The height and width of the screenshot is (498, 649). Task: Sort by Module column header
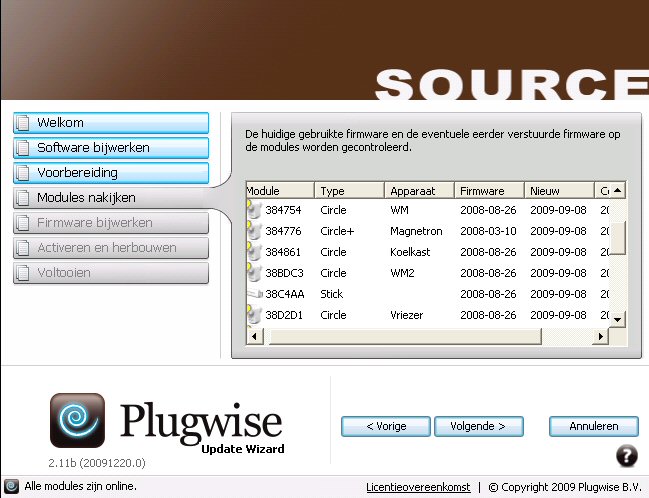[280, 191]
